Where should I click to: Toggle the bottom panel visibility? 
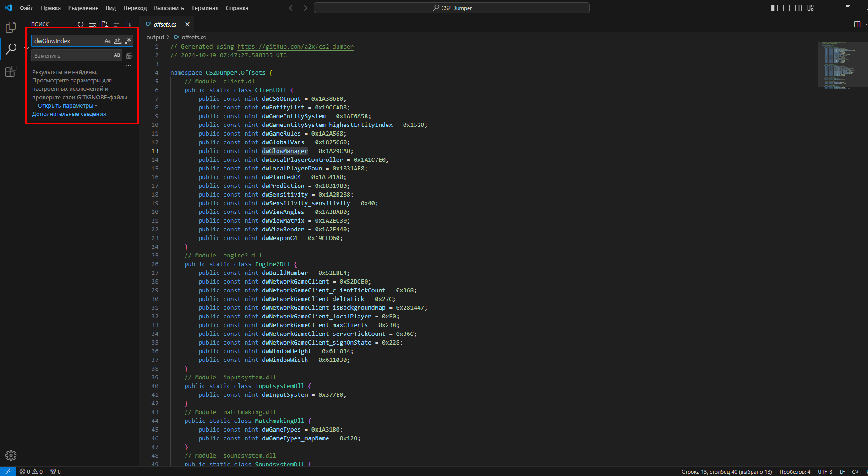786,8
